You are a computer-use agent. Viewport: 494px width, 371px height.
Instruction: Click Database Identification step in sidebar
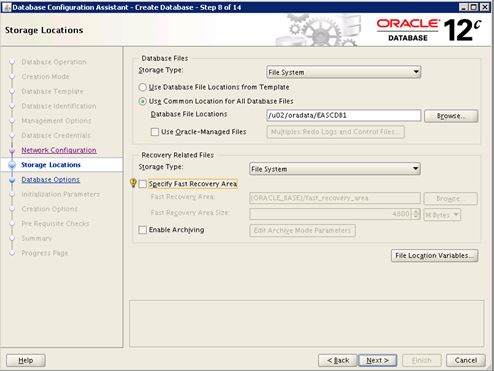tap(59, 106)
